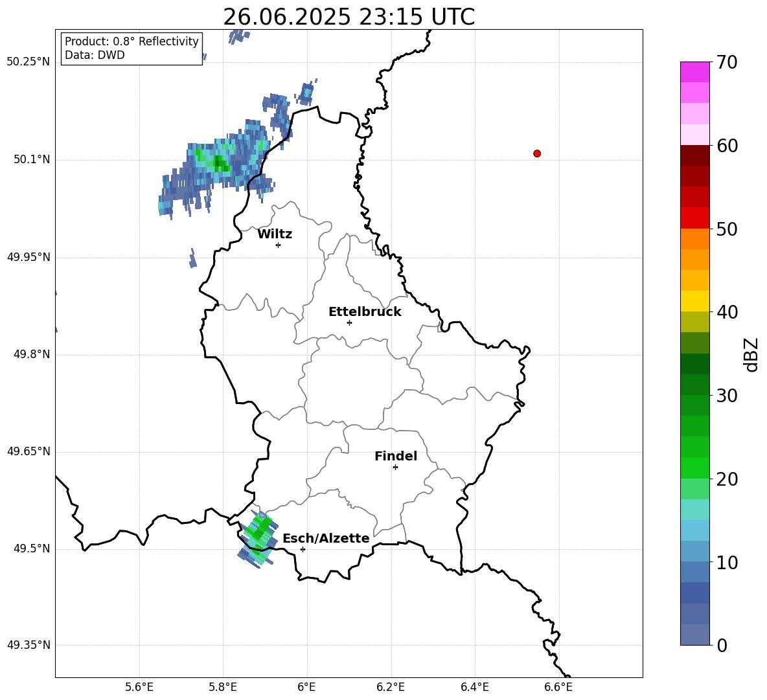Click the Ettelbruck station cross marker
Viewport: 767px width, 700px height.
click(349, 322)
